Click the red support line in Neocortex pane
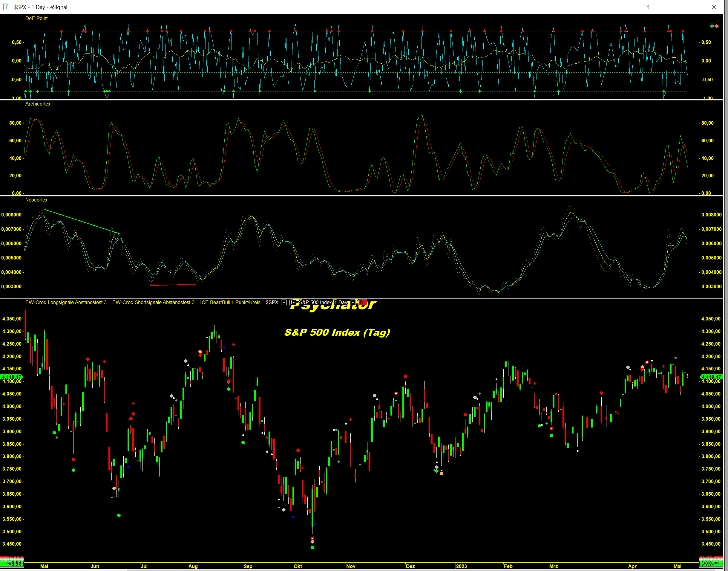This screenshot has width=728, height=571. pos(177,285)
